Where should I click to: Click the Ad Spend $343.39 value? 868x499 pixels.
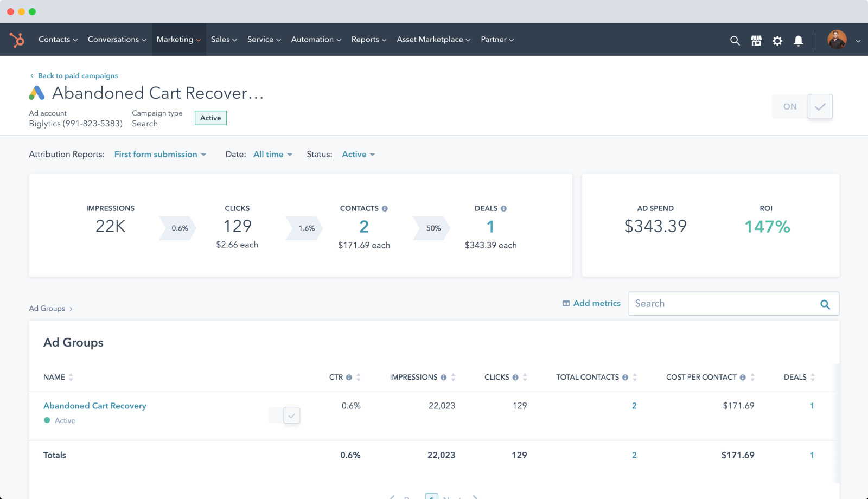click(x=655, y=226)
